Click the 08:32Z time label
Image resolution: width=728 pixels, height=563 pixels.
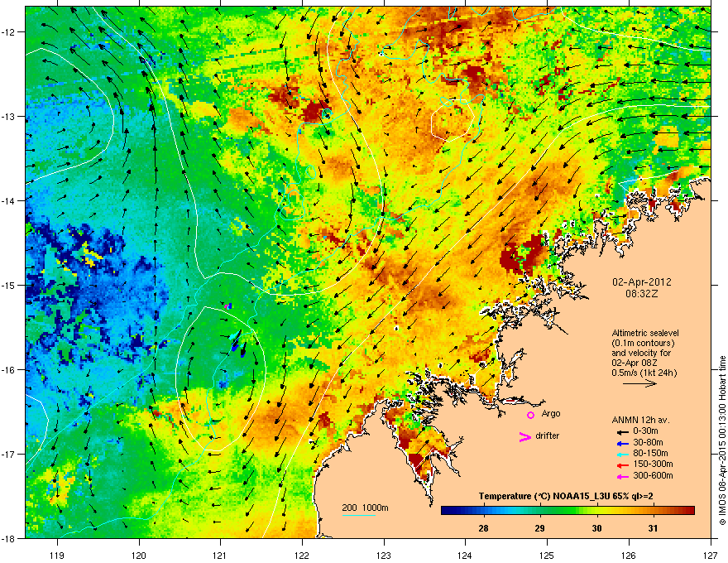[642, 294]
